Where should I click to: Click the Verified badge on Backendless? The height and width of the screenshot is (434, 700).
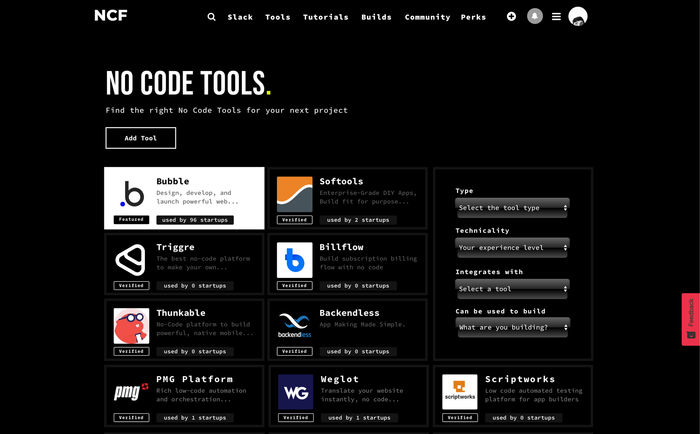[295, 351]
